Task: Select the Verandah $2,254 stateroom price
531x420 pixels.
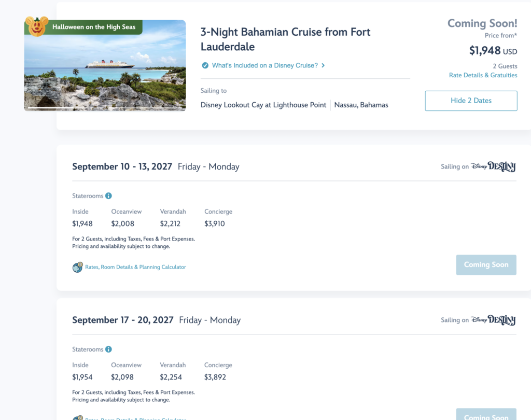Action: click(x=171, y=377)
